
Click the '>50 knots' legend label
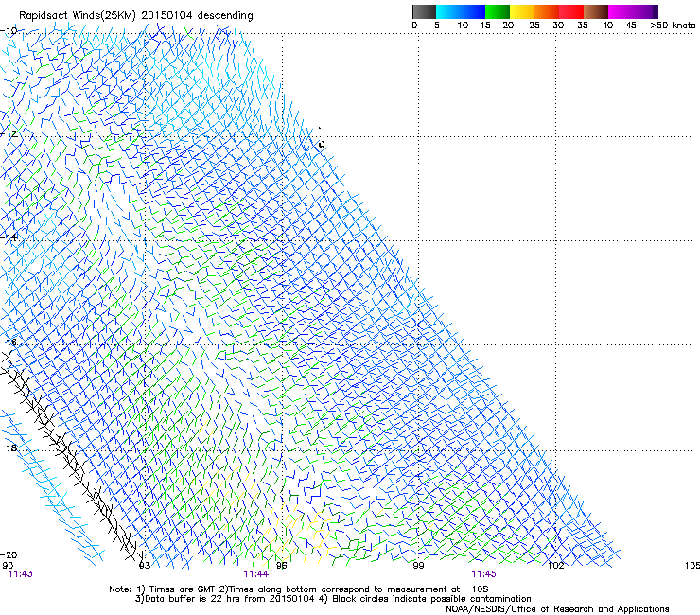(x=673, y=26)
